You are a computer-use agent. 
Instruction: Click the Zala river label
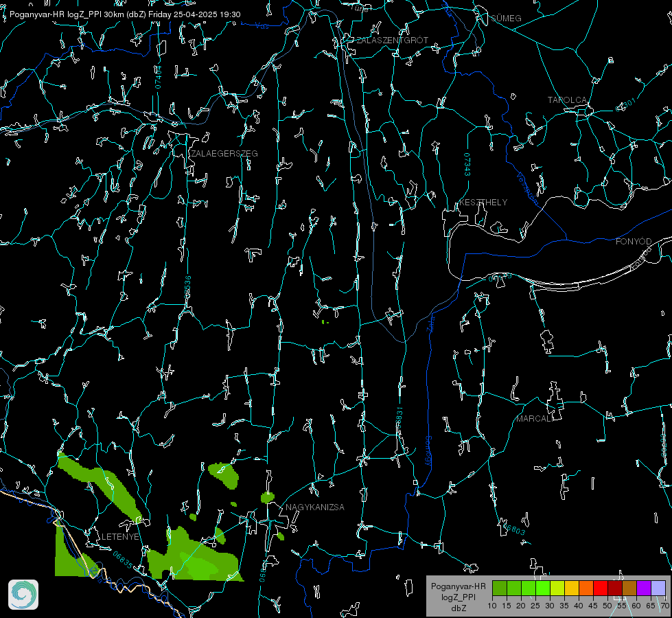pos(432,323)
